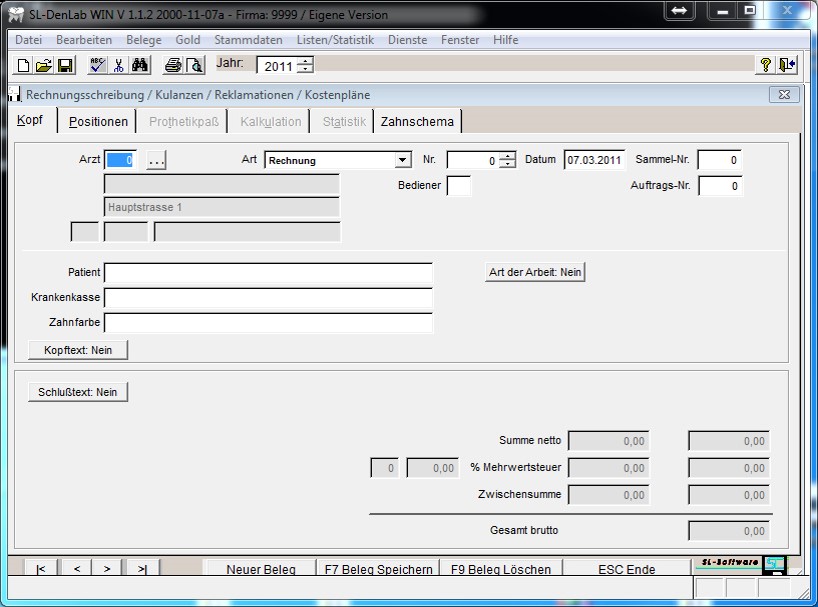
Task: Go to previous record with < button
Action: click(x=77, y=568)
